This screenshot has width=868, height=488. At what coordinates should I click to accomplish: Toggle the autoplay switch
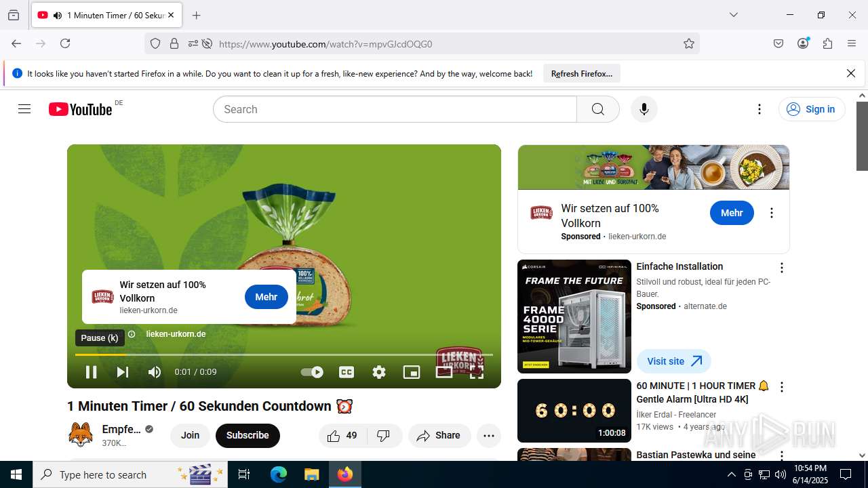tap(312, 372)
